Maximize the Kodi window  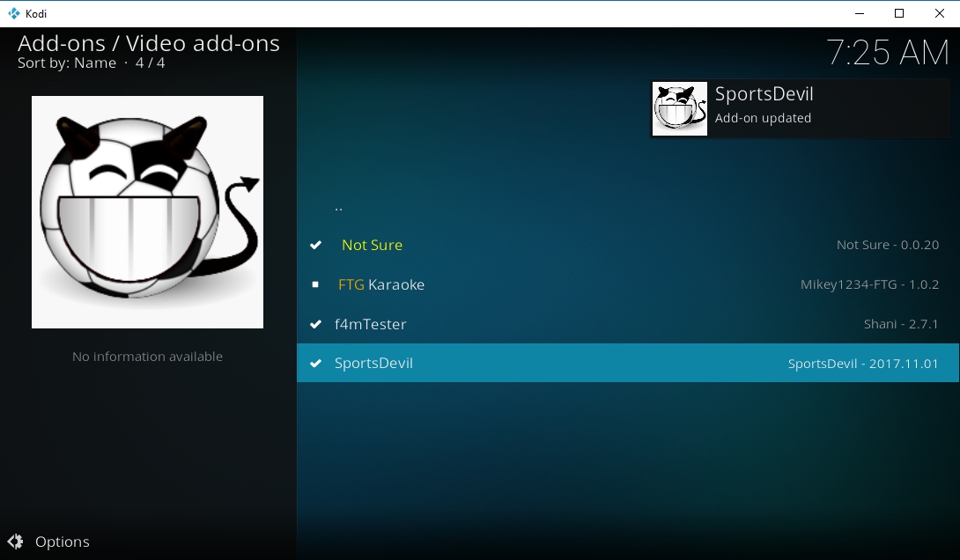pyautogui.click(x=899, y=13)
